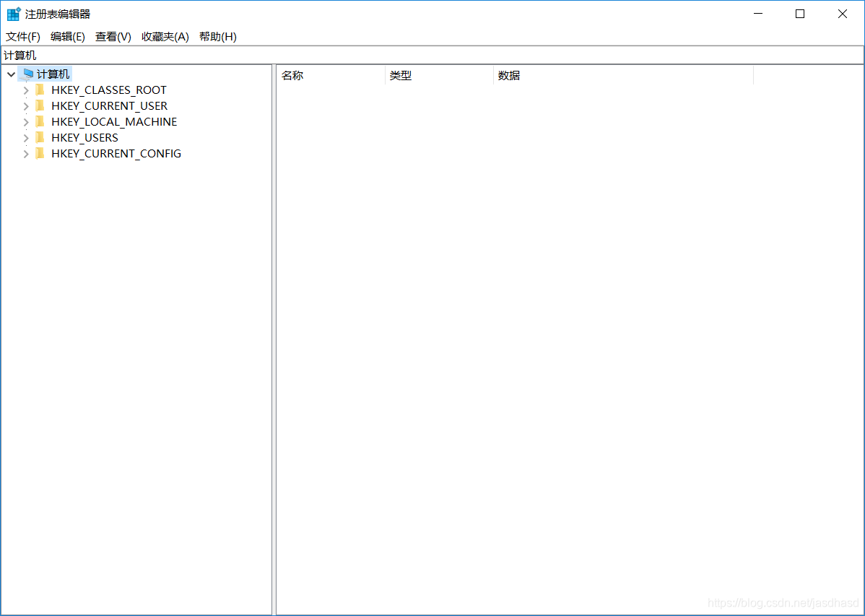
Task: Expand the HKEY_CLASSES_ROOT key
Action: coord(26,90)
